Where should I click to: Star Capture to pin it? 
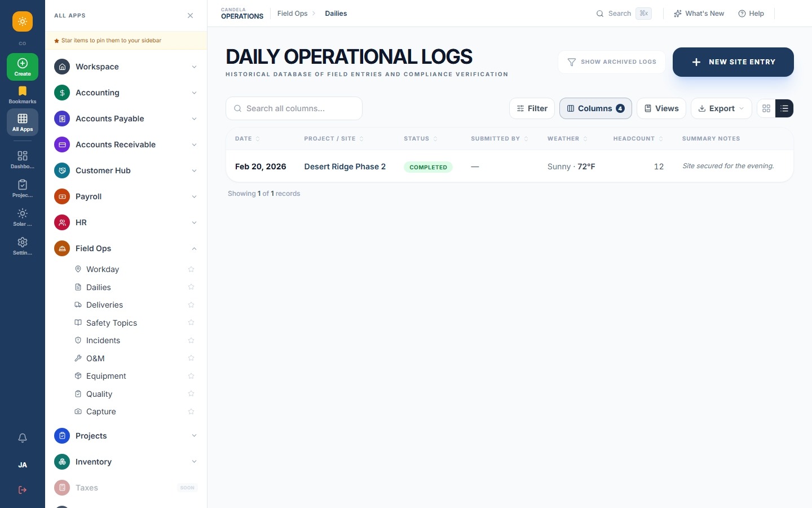pyautogui.click(x=191, y=411)
